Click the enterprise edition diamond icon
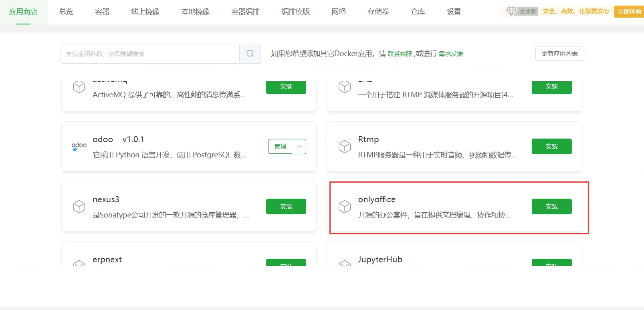This screenshot has height=310, width=644. pyautogui.click(x=511, y=11)
